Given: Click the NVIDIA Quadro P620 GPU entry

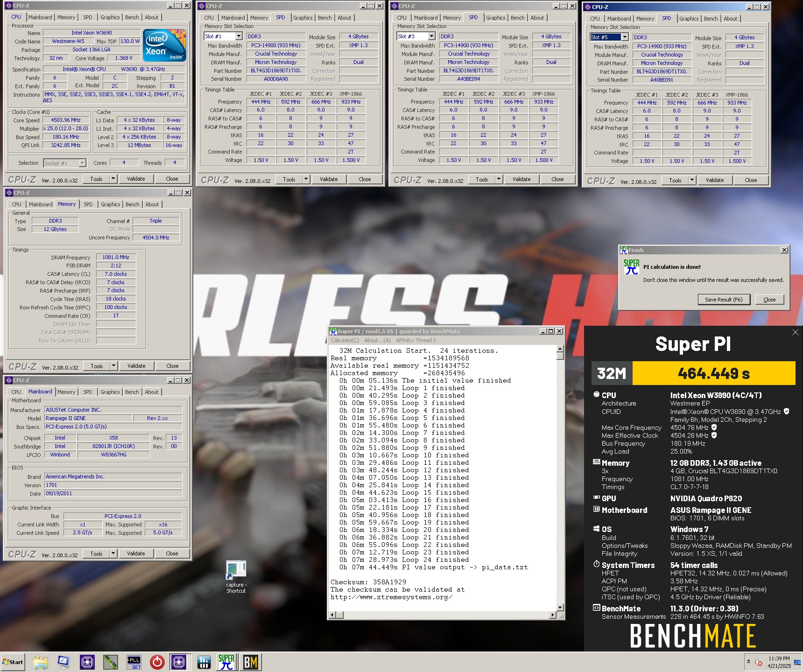Looking at the screenshot, I should pyautogui.click(x=706, y=498).
